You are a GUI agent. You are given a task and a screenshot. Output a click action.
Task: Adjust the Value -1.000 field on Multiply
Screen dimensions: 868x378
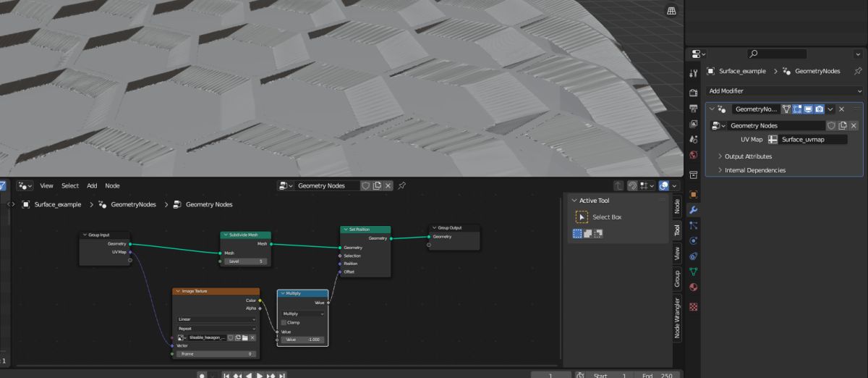pos(302,340)
